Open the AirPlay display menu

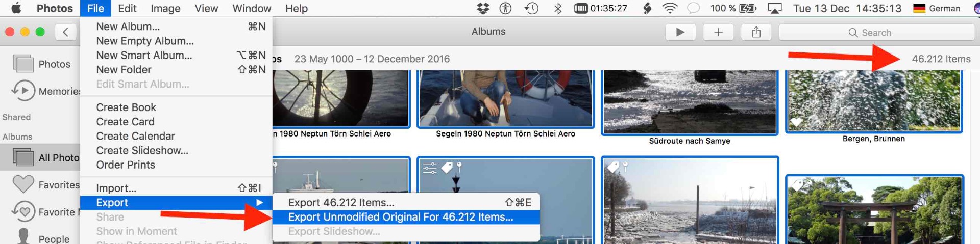775,8
